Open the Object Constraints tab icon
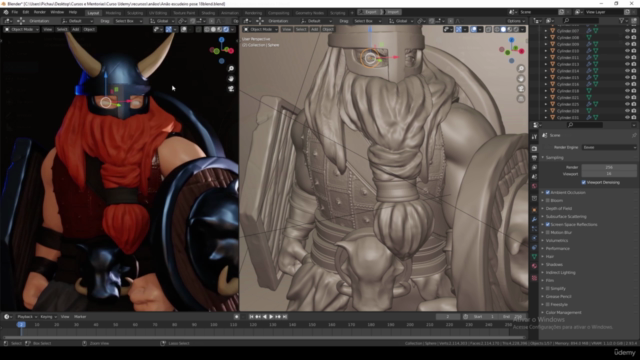 click(534, 247)
